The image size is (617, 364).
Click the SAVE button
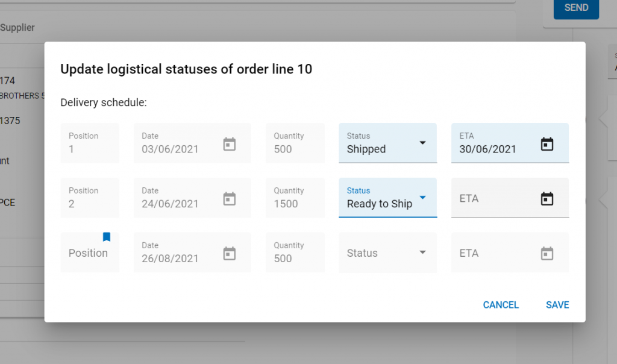[557, 305]
